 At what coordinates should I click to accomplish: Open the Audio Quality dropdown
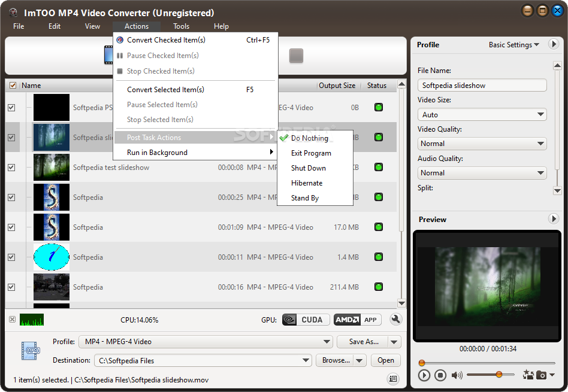pyautogui.click(x=482, y=172)
